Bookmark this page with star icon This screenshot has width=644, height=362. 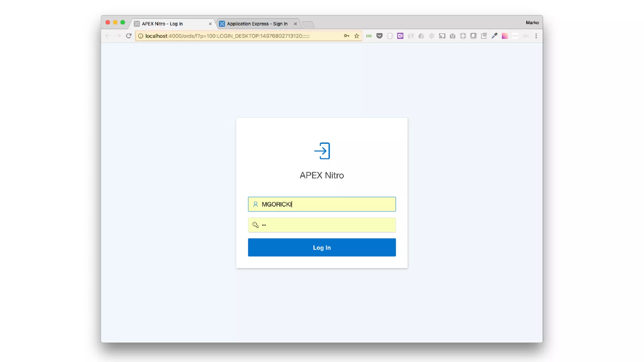[x=357, y=36]
